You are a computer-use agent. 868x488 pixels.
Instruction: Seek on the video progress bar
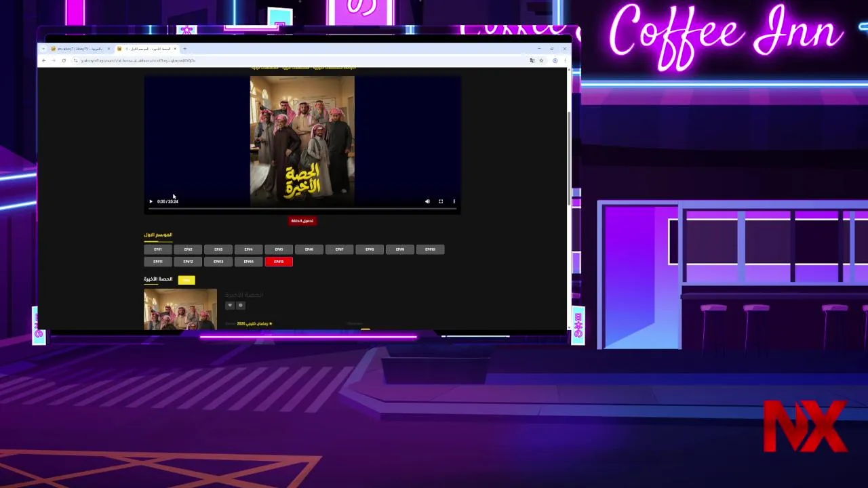(302, 209)
